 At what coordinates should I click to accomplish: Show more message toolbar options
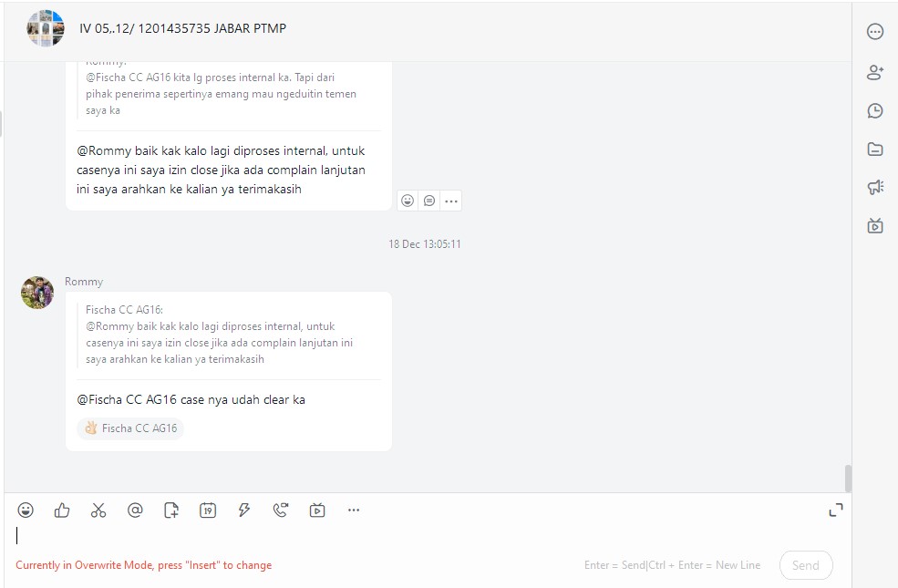(354, 511)
